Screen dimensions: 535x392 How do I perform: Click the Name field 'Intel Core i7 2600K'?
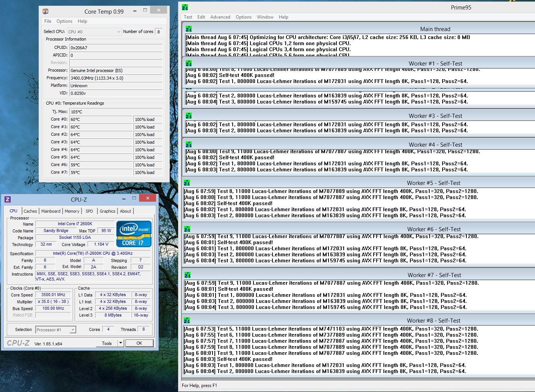pos(75,224)
